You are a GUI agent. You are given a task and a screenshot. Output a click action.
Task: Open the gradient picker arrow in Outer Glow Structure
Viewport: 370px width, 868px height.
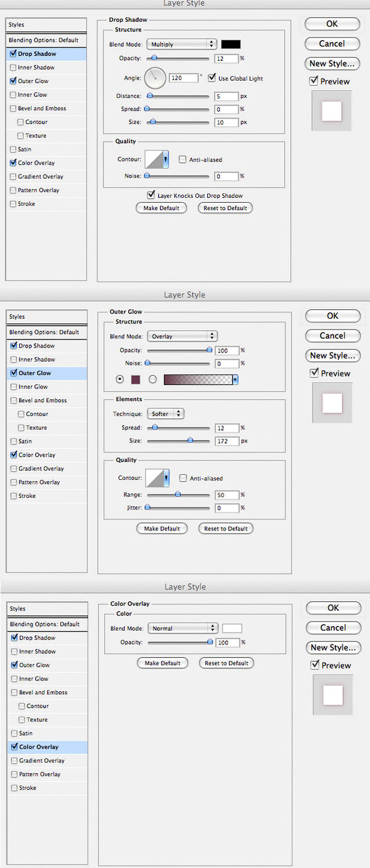[x=236, y=380]
